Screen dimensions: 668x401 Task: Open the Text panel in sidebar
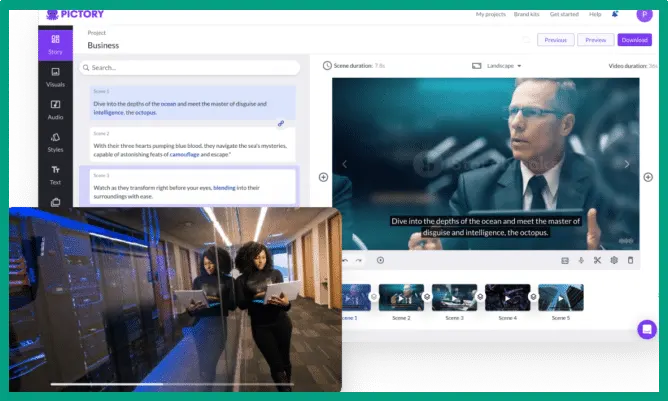[55, 175]
